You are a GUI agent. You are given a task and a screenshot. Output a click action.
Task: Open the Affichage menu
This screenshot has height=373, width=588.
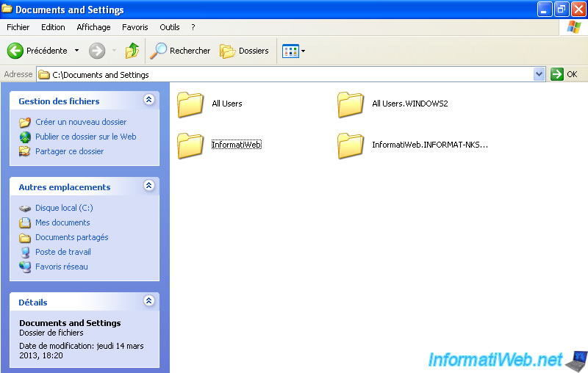tap(93, 27)
